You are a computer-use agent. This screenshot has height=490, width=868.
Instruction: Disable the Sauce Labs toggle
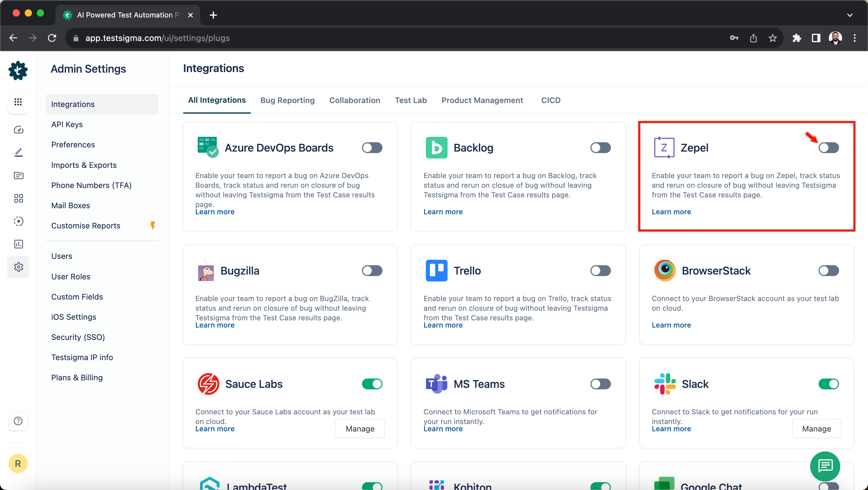click(372, 384)
